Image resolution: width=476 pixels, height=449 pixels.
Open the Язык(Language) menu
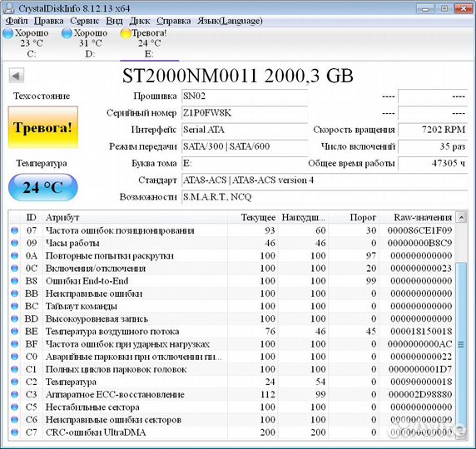pyautogui.click(x=230, y=21)
